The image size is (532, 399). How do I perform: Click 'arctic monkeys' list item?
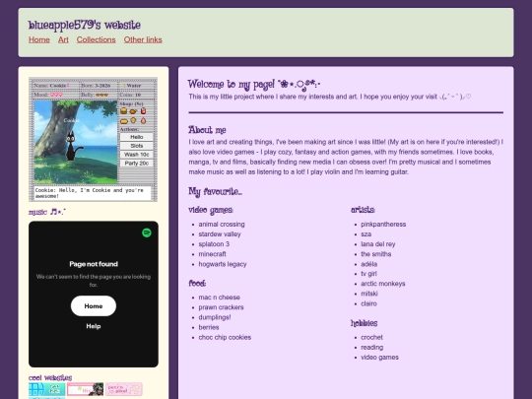[x=383, y=284]
